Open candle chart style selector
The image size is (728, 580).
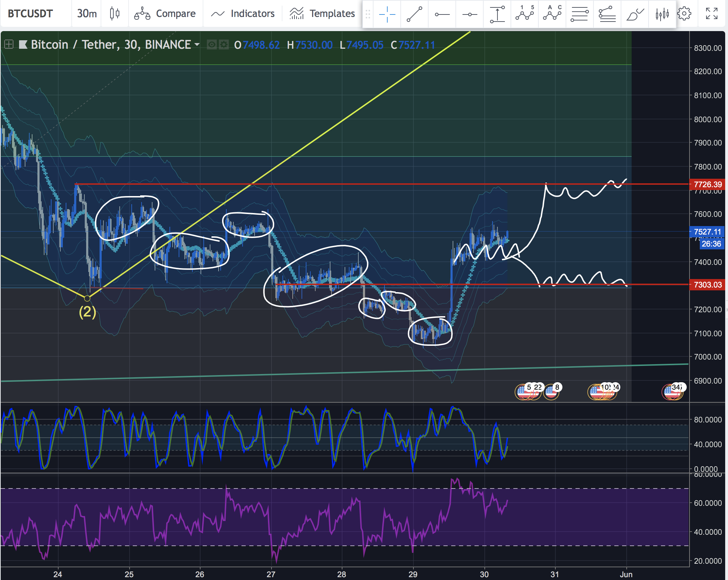coord(114,13)
